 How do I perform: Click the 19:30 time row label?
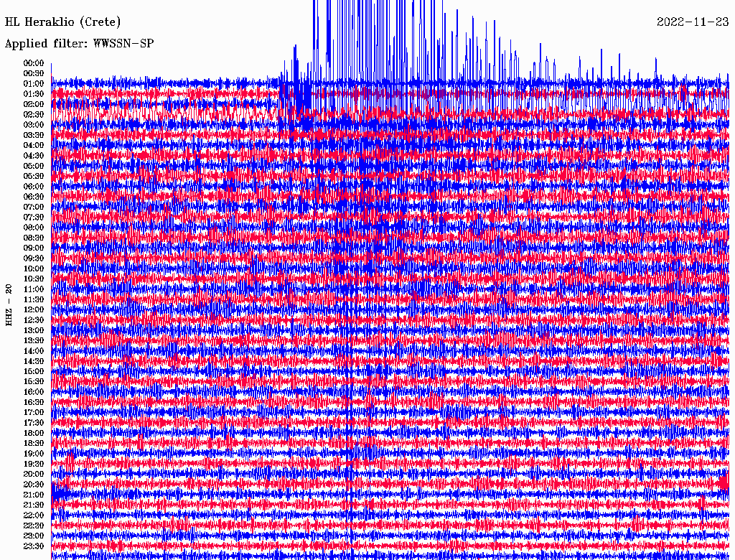[34, 464]
